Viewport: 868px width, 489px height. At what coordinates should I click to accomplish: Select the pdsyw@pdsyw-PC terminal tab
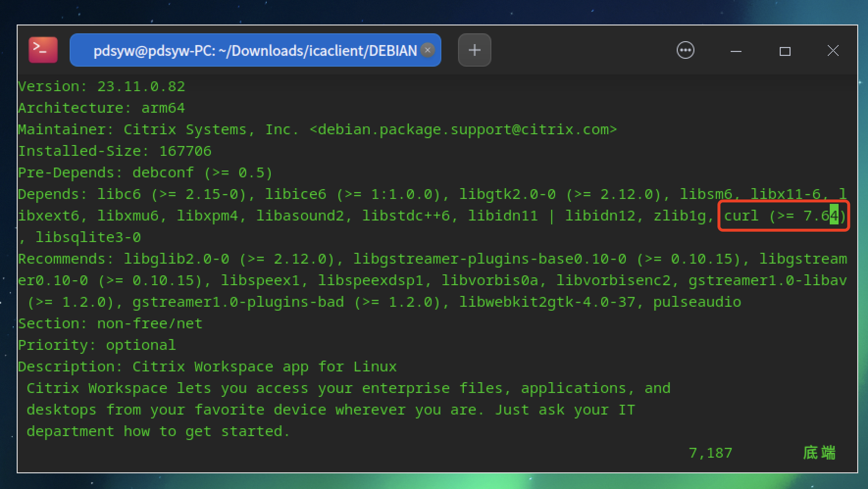(255, 50)
